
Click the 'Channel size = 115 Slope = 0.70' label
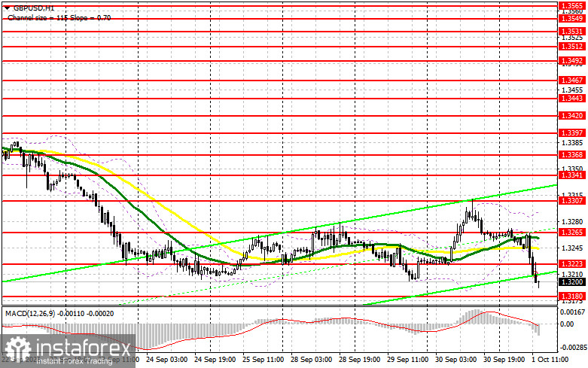(x=59, y=17)
